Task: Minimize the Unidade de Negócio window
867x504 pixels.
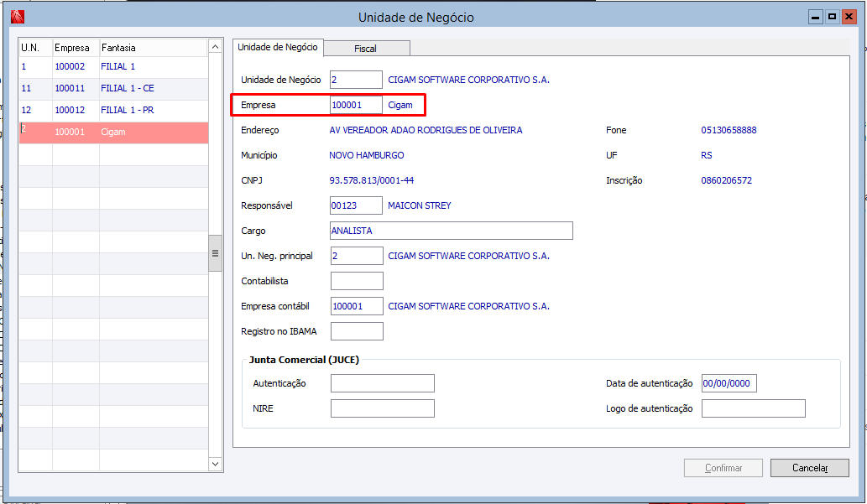Action: coord(815,17)
